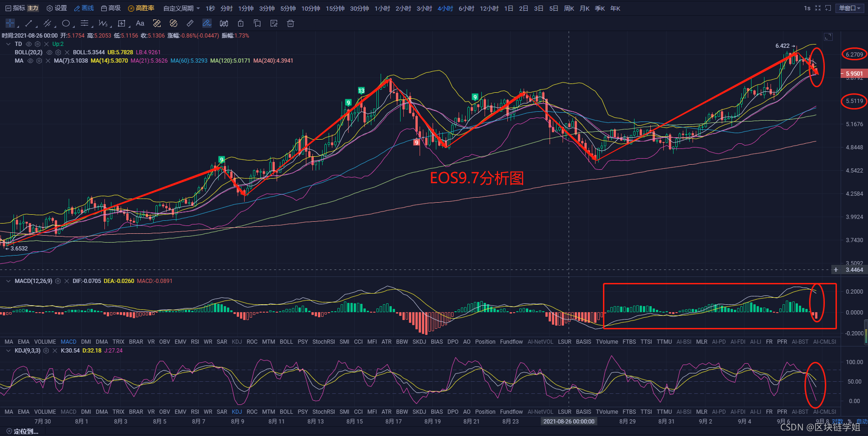Click the 5.9501 current price label
Viewport: 868px width, 436px height.
click(854, 74)
